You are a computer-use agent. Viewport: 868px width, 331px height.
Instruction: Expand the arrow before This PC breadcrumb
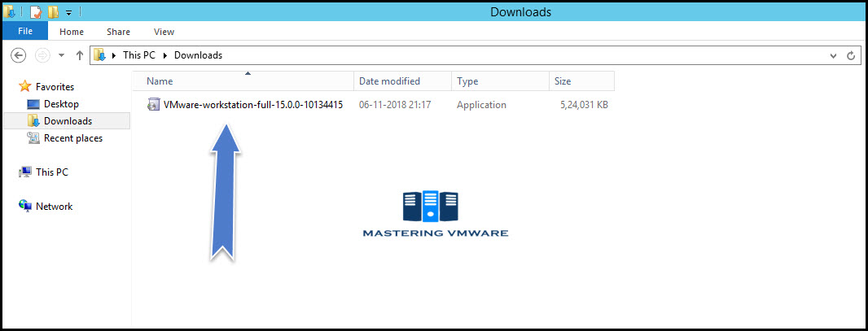[115, 55]
